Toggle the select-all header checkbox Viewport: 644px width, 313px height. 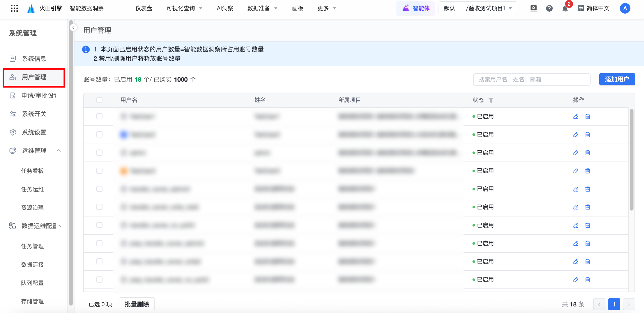[x=99, y=100]
